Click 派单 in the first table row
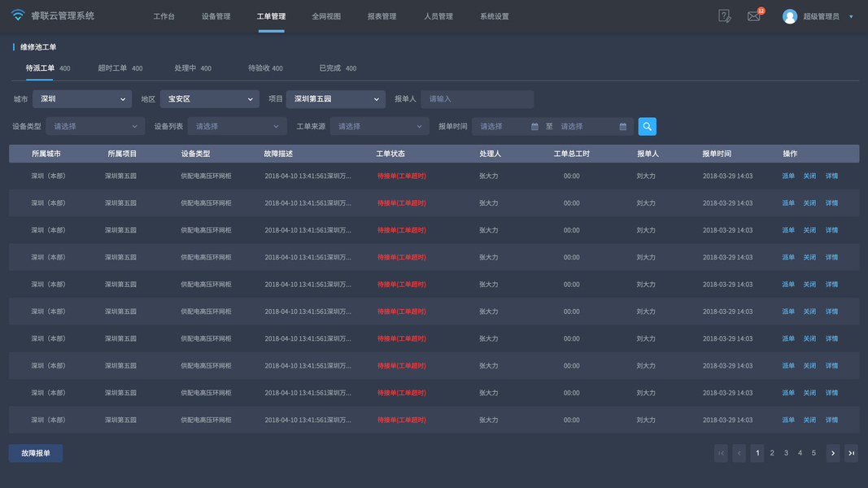The width and height of the screenshot is (868, 488). pos(788,176)
